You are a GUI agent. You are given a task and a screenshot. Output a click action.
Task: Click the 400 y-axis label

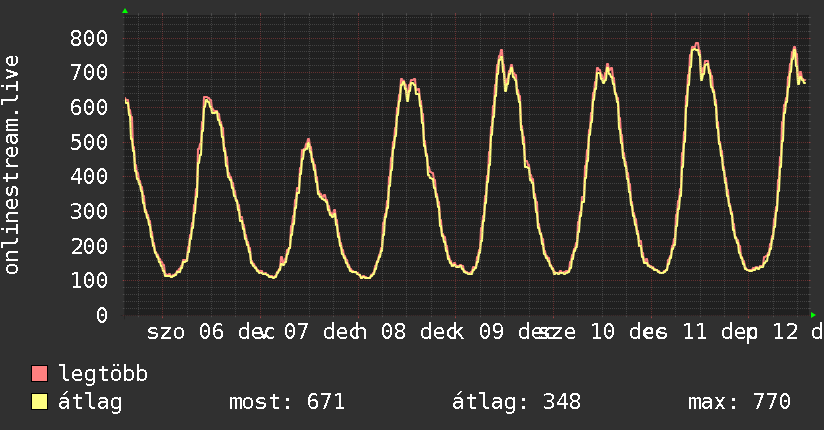click(x=89, y=176)
